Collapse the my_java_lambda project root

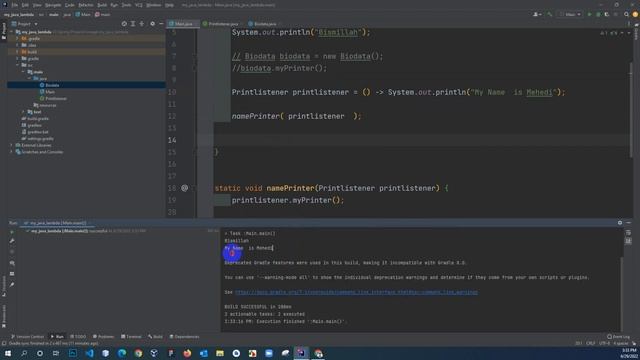(12, 32)
